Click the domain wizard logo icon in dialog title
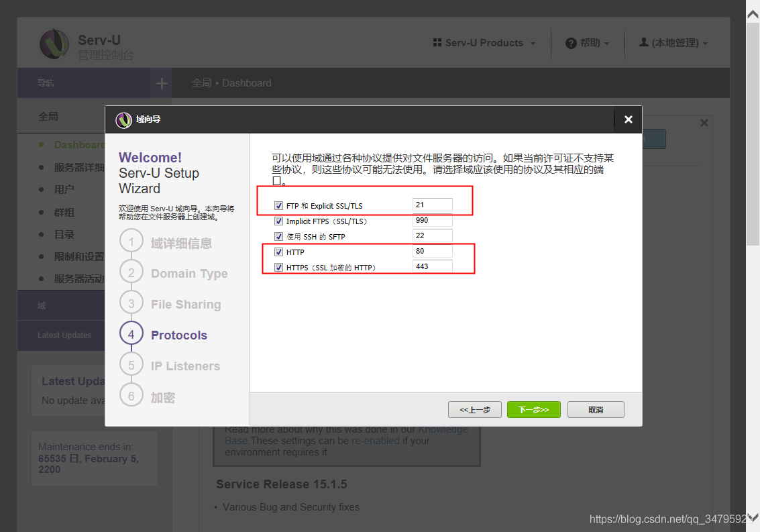 123,120
